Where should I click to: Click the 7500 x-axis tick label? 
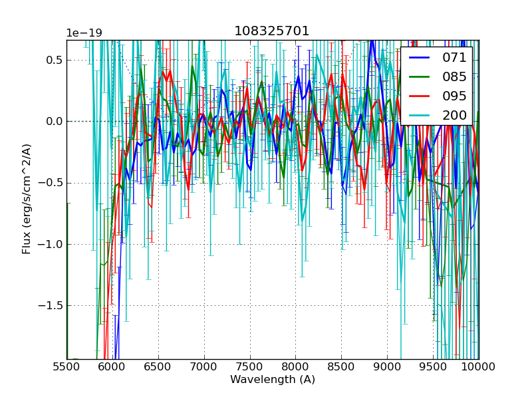pyautogui.click(x=250, y=367)
